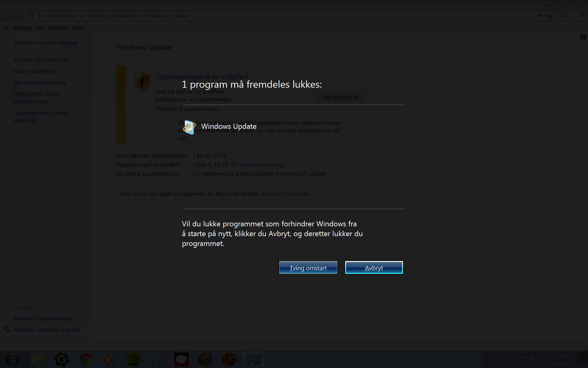Click the back navigation arrow
This screenshot has width=588, height=368.
tap(6, 16)
